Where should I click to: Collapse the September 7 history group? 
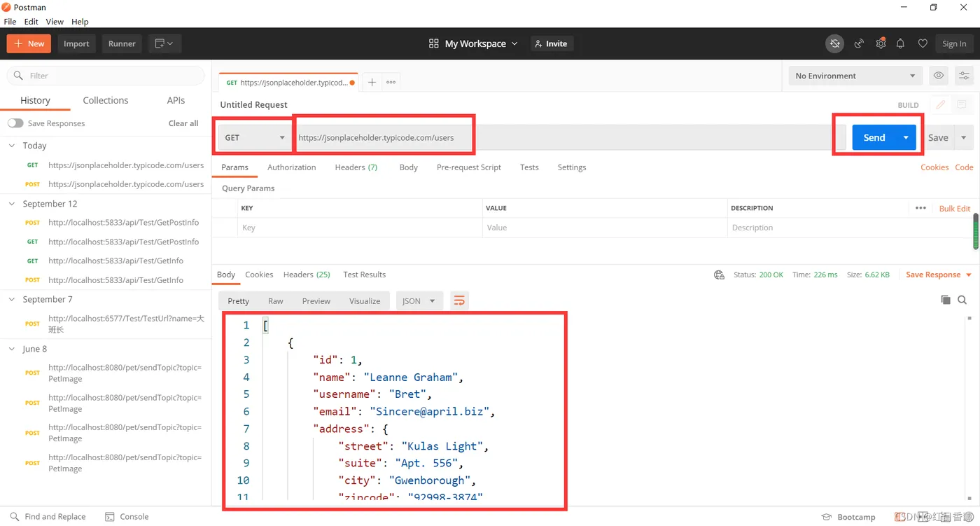point(12,299)
